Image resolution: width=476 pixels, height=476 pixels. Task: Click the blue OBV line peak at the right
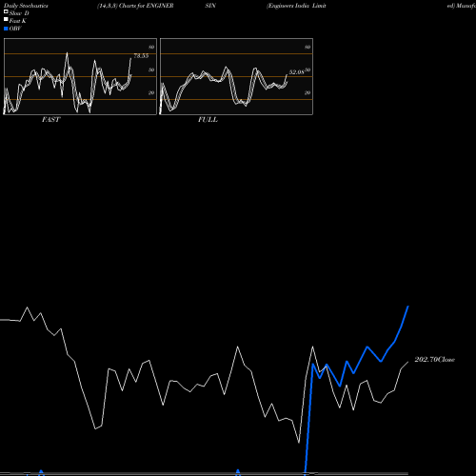click(x=407, y=307)
